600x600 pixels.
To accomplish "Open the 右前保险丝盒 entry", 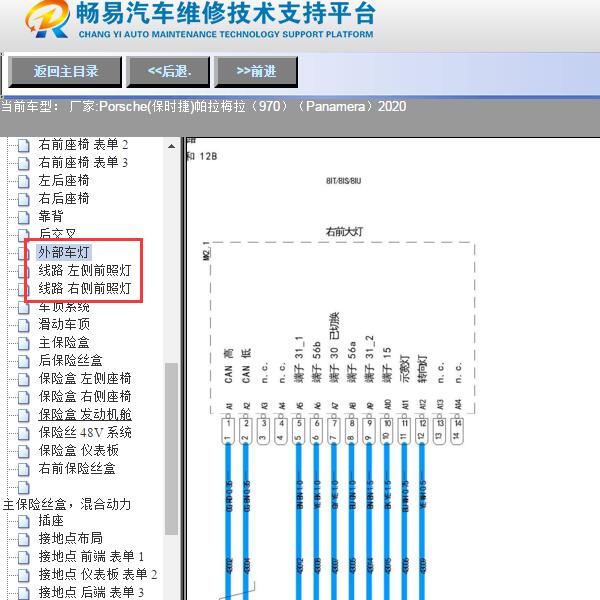I will click(x=77, y=468).
